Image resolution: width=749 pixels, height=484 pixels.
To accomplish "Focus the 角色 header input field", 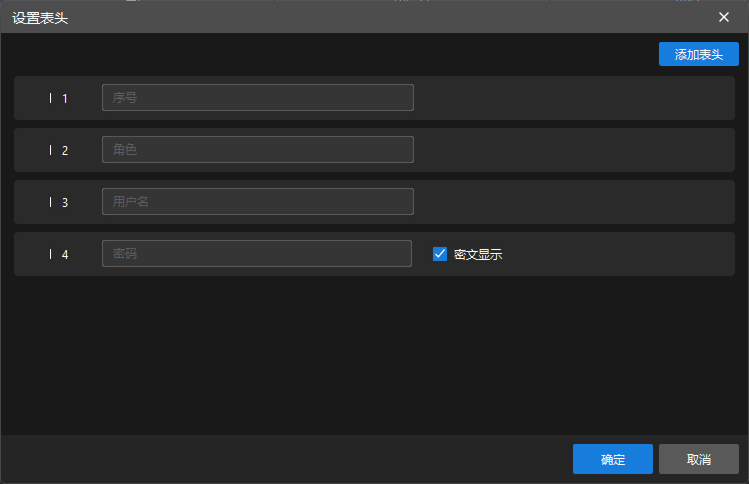I will coord(257,150).
